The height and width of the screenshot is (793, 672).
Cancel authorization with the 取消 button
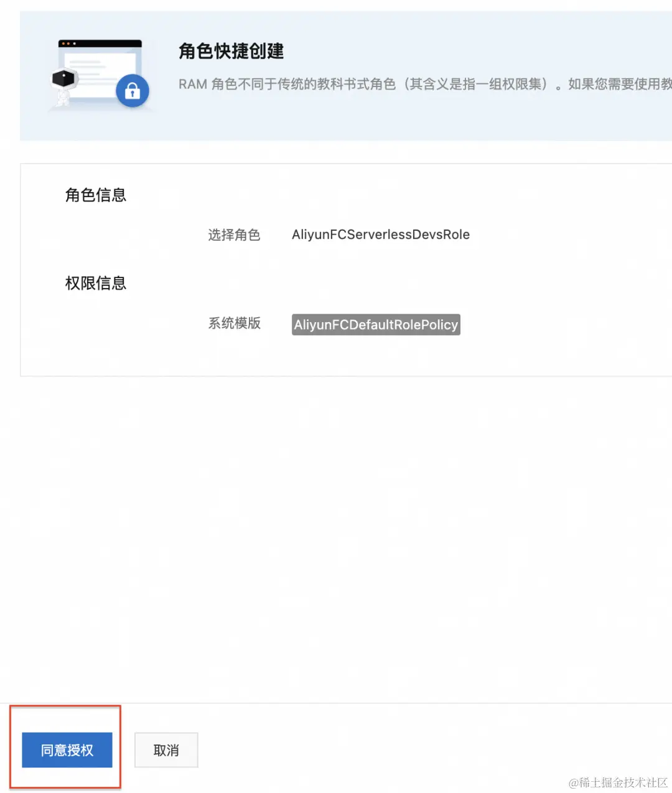tap(166, 749)
